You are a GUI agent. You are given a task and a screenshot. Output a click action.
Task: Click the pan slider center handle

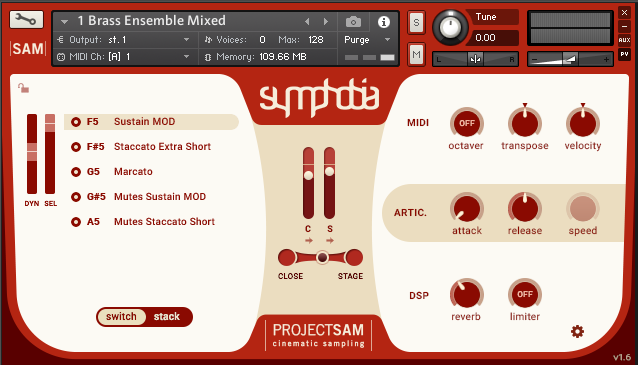[475, 59]
